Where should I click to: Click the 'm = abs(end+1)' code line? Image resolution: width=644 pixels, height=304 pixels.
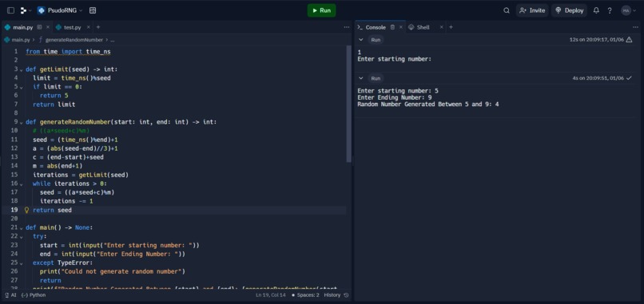(58, 166)
